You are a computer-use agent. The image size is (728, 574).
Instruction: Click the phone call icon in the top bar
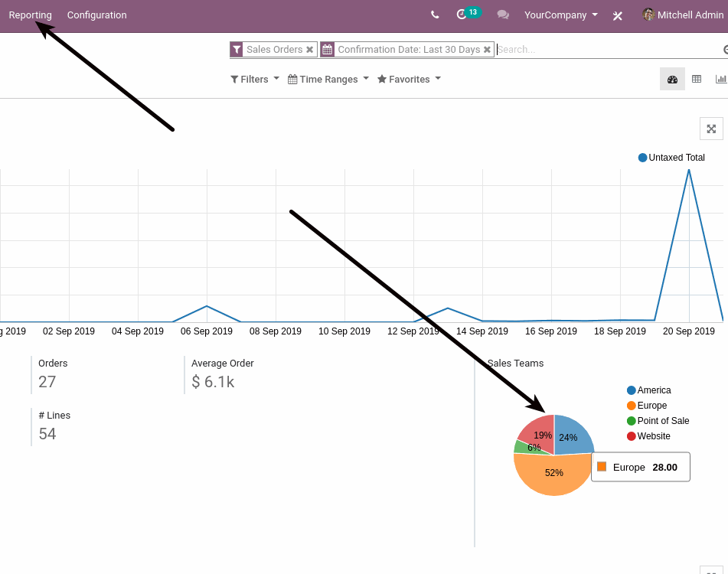434,15
